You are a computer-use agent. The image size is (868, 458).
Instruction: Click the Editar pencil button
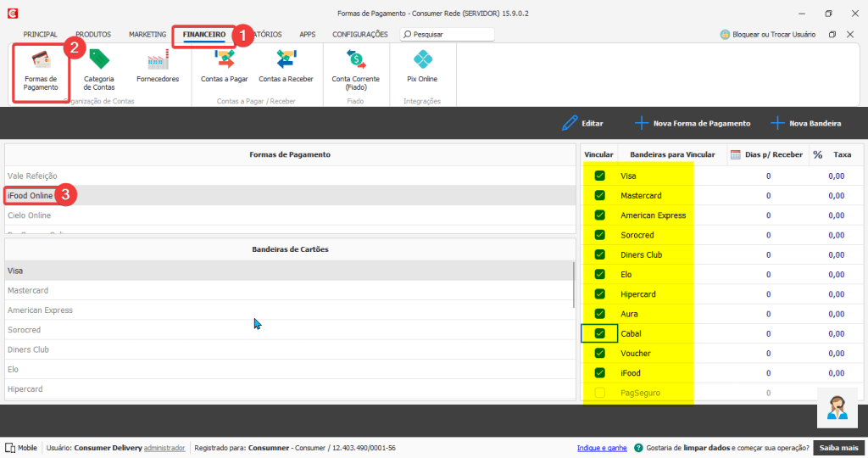click(583, 123)
